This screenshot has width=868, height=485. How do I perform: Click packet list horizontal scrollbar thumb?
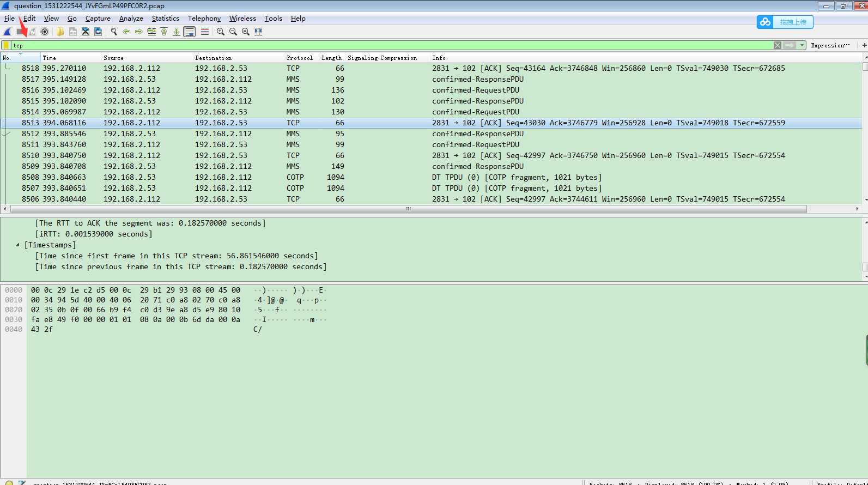(x=408, y=209)
